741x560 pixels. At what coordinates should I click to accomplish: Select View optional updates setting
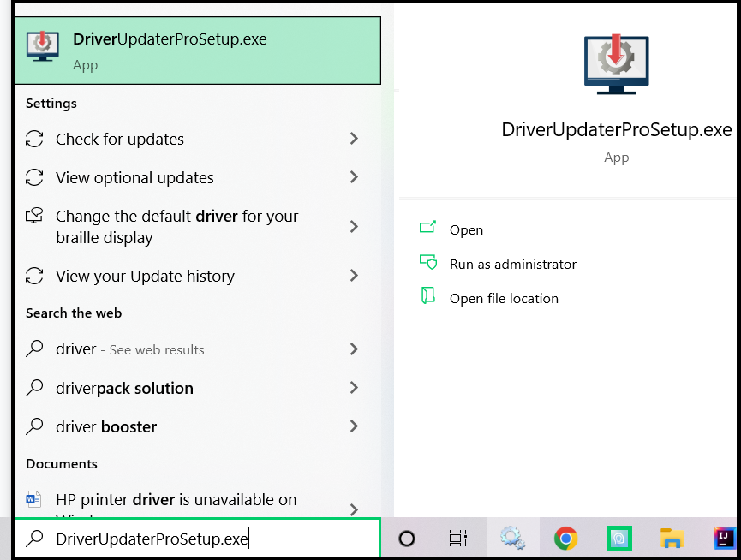coord(191,178)
